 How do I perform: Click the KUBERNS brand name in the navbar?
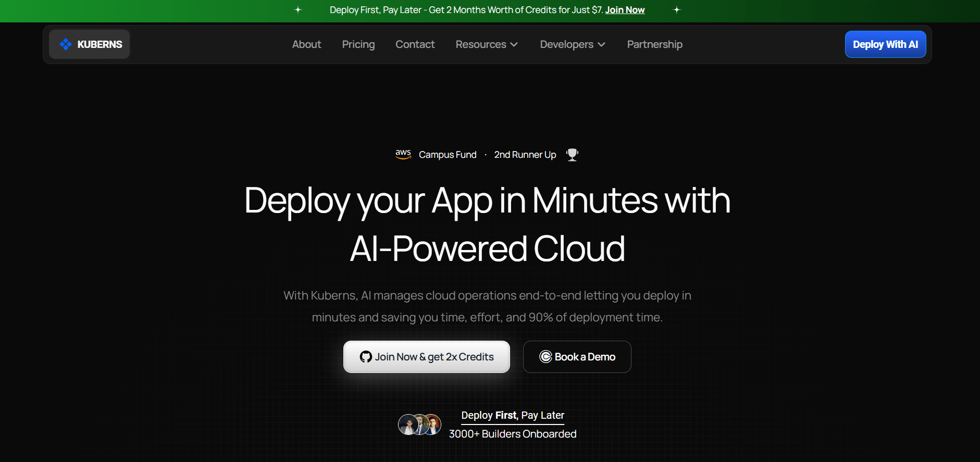point(100,45)
